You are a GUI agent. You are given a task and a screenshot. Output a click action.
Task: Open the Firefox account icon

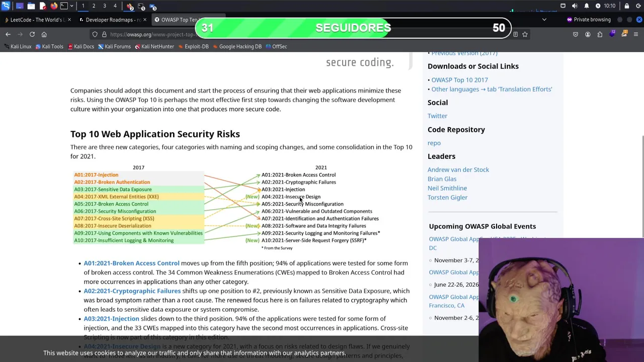588,34
